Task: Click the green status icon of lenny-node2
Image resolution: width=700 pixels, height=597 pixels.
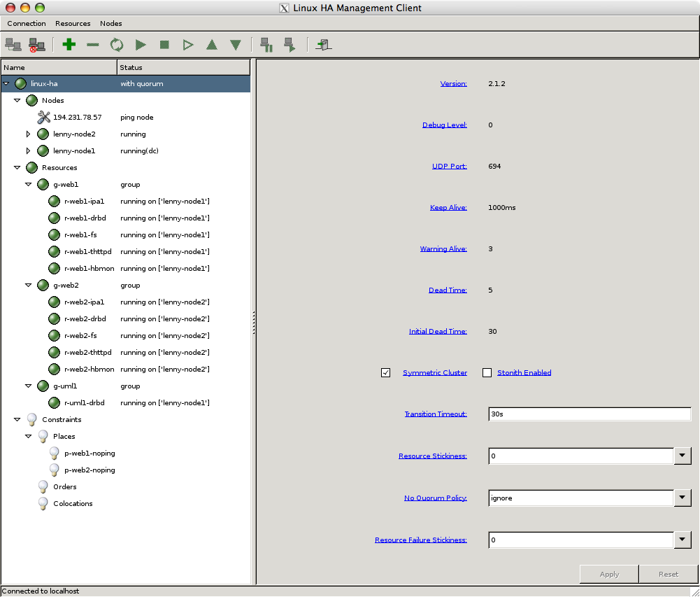Action: pos(43,134)
